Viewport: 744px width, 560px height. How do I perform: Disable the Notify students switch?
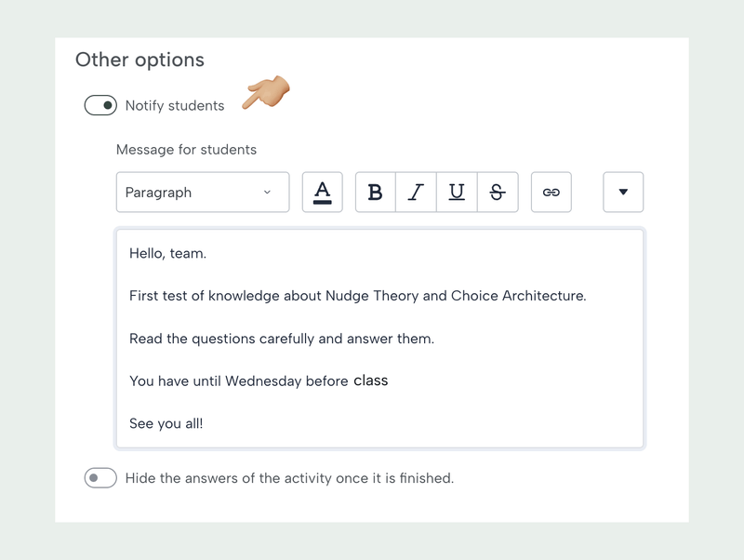point(100,105)
